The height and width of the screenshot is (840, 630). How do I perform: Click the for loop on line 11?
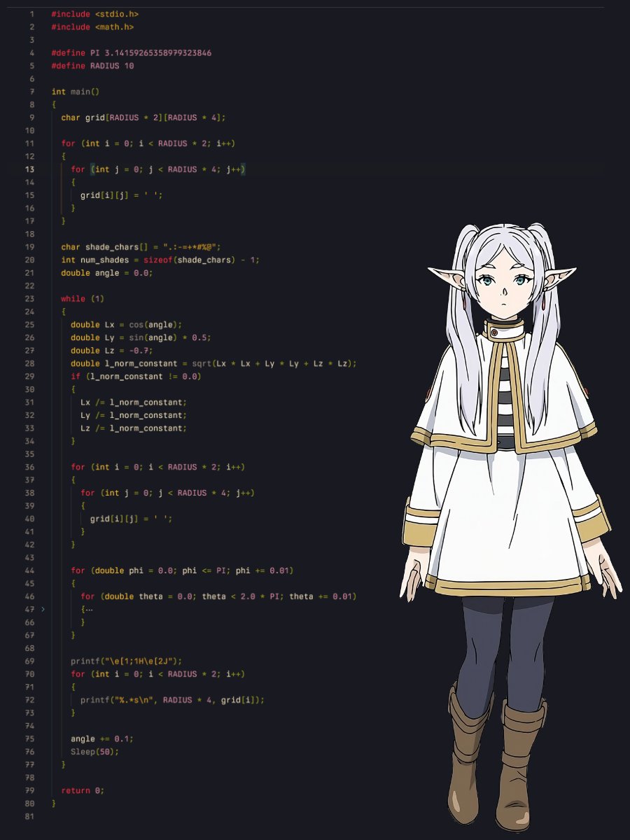[x=148, y=143]
